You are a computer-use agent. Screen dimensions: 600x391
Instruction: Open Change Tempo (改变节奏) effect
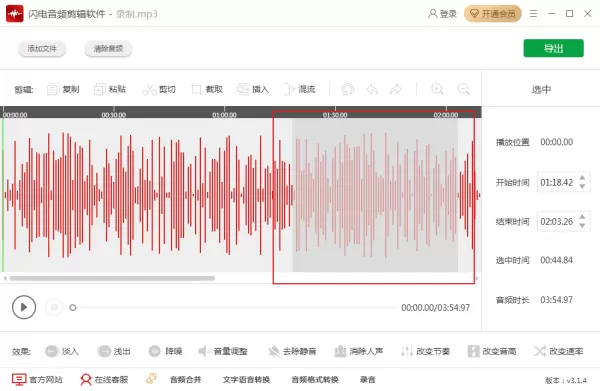pos(426,351)
